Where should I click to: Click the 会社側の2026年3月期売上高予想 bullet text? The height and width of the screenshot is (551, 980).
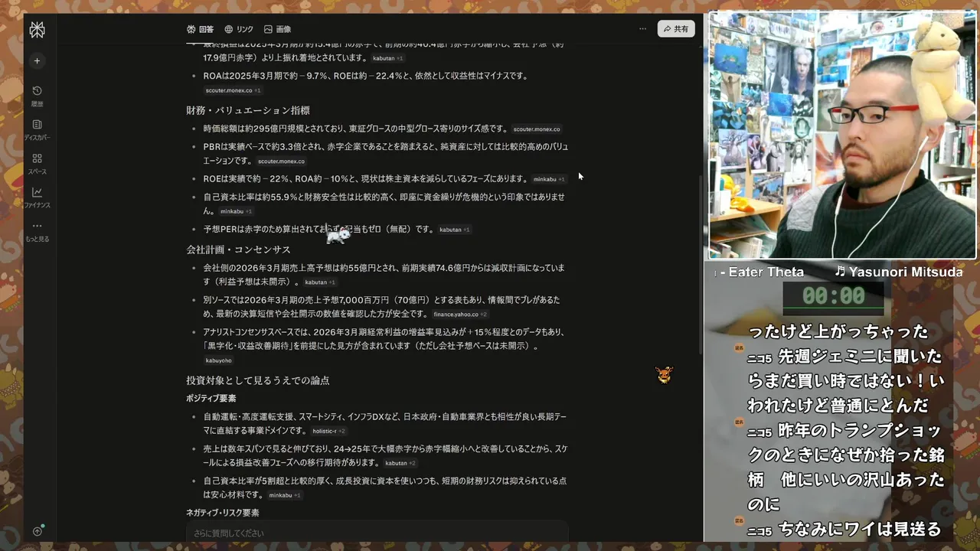point(384,275)
